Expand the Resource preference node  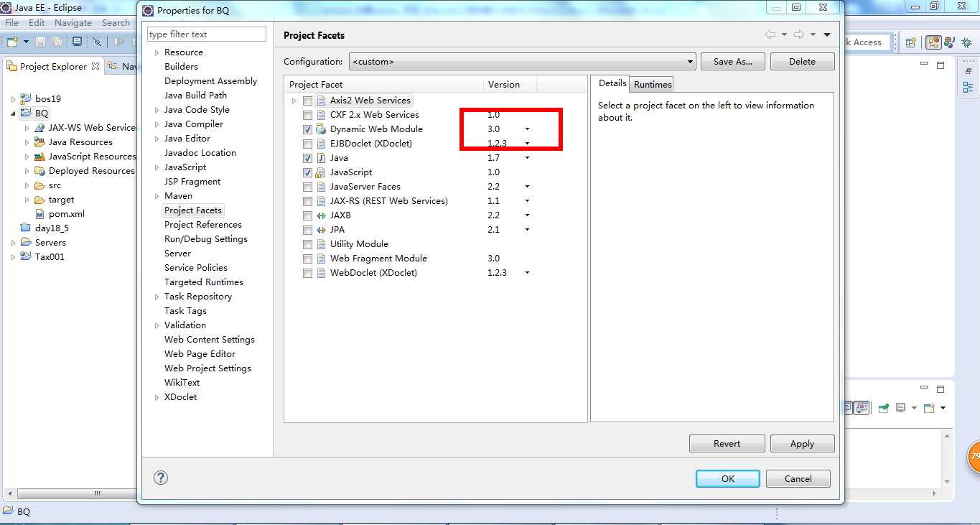point(157,52)
